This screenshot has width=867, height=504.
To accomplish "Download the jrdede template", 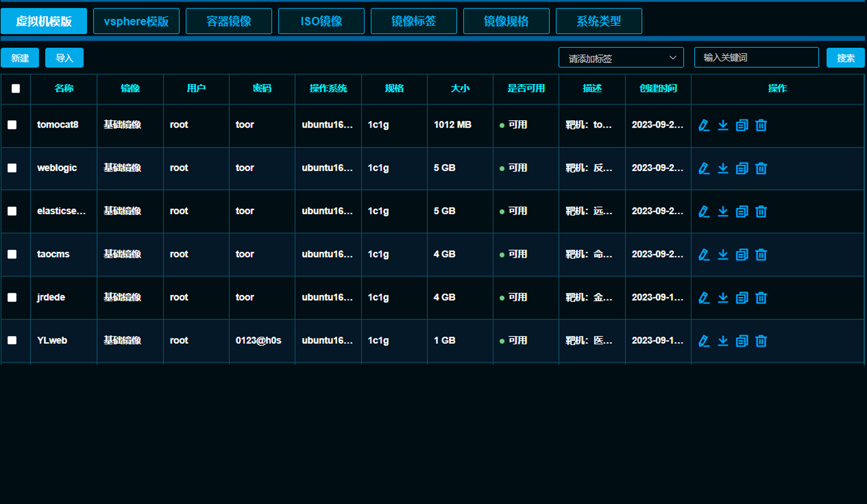I will tap(723, 298).
